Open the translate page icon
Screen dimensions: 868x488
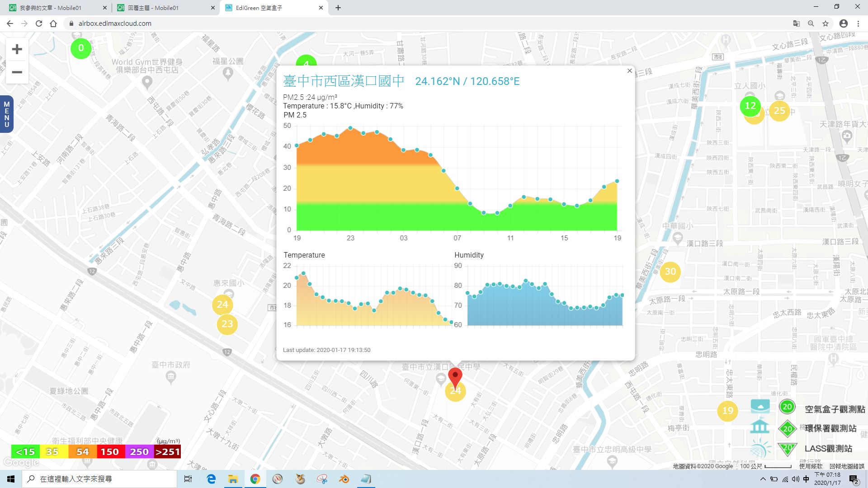[x=797, y=23]
